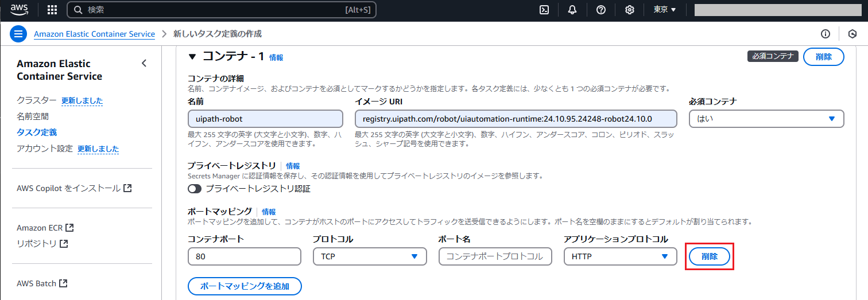Open the クラスター sidebar item
The image size is (868, 300).
point(37,100)
